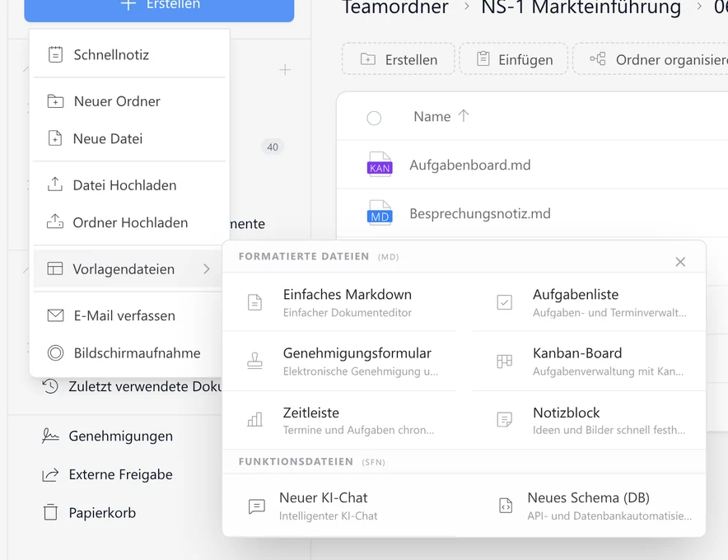Choose Neue Datei from the menu
This screenshot has width=728, height=560.
[x=129, y=138]
